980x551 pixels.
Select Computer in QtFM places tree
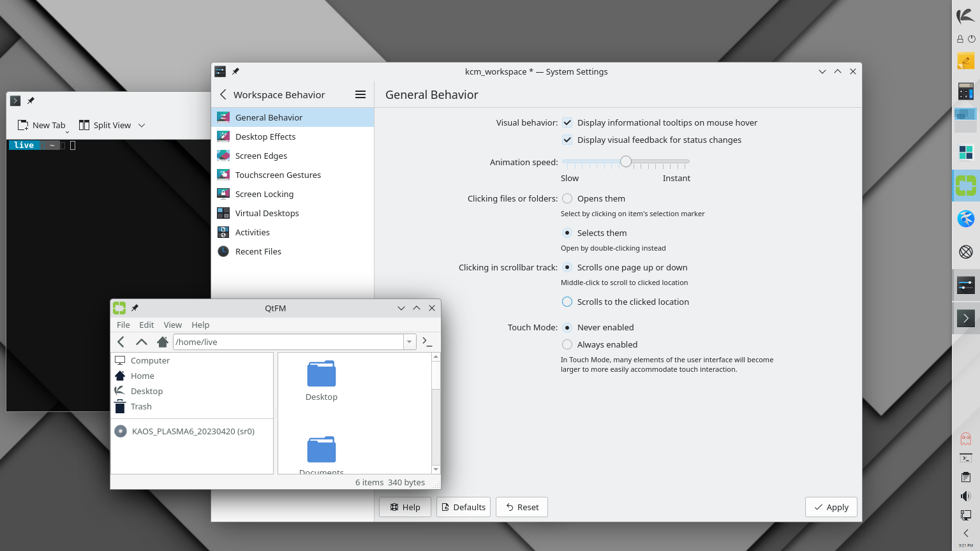[192, 360]
